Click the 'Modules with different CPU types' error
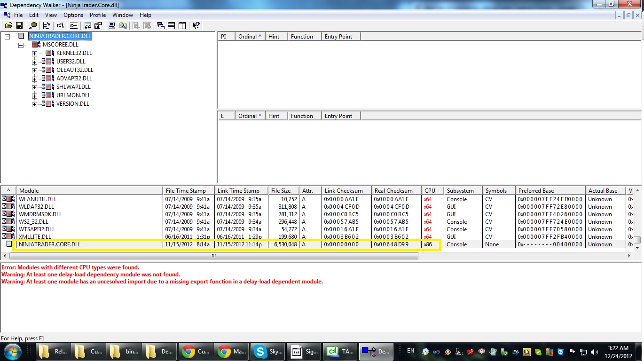This screenshot has width=644, height=361. [x=70, y=267]
